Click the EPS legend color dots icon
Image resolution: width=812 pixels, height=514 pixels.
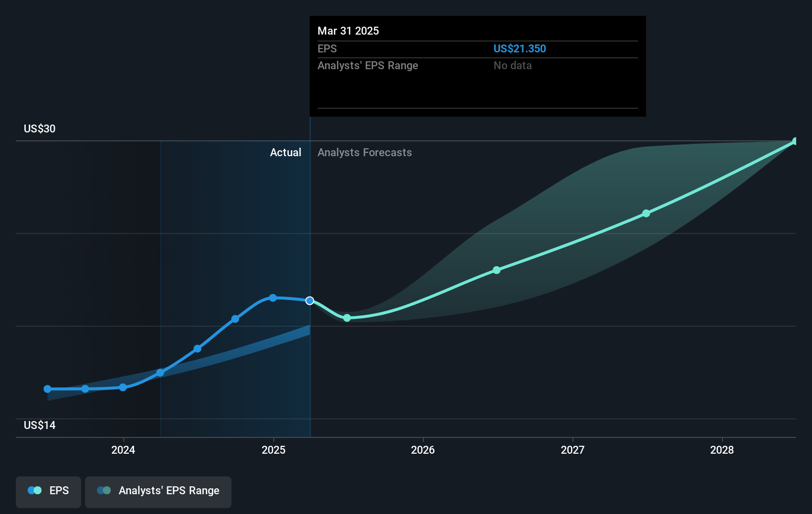click(35, 490)
